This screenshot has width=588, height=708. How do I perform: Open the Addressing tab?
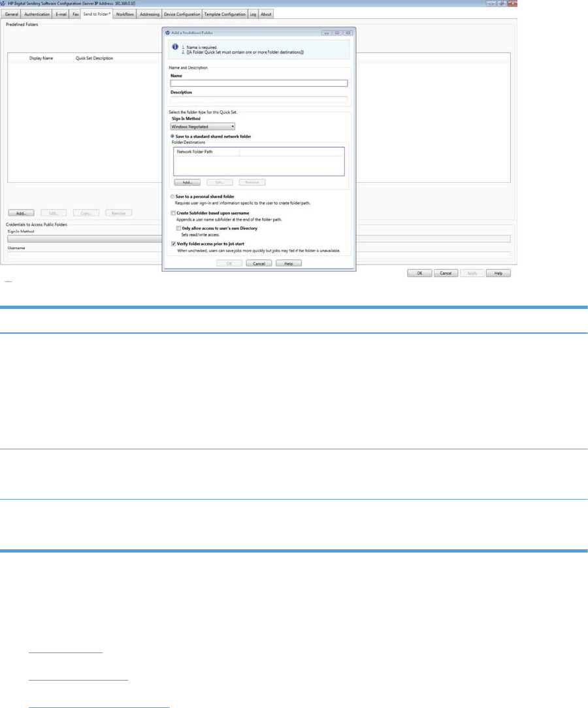point(150,14)
